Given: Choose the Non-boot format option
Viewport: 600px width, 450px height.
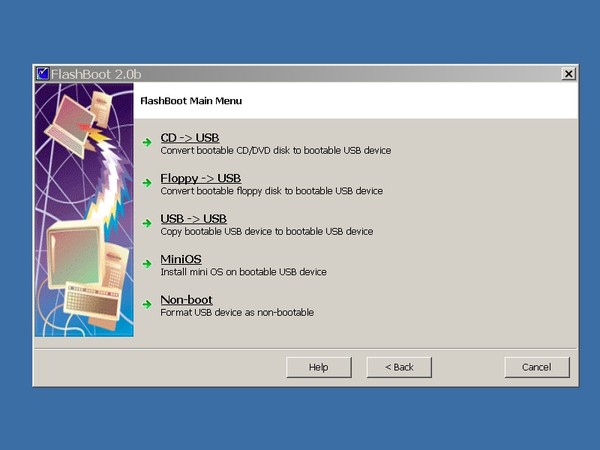Looking at the screenshot, I should (x=186, y=300).
